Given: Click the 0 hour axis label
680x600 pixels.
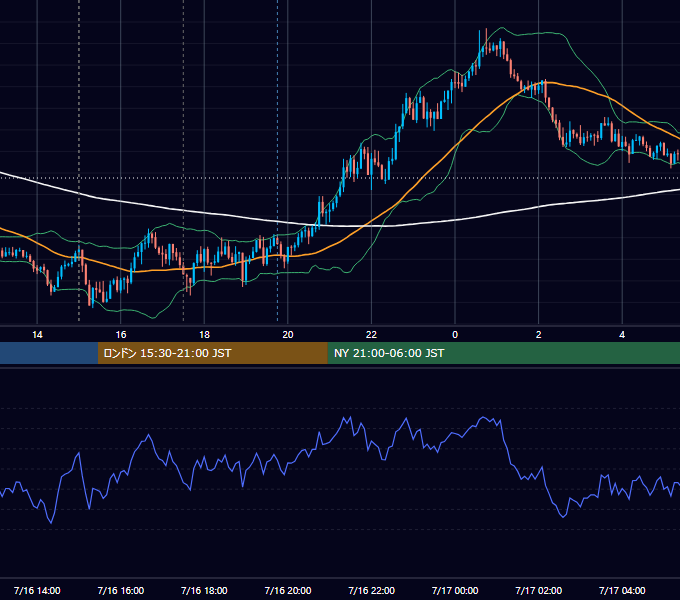Looking at the screenshot, I should click(455, 335).
